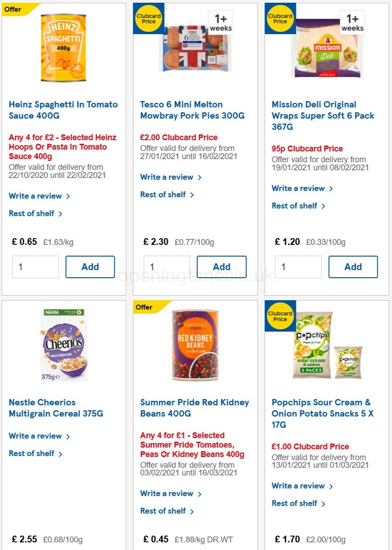Viewport: 392px width, 550px height.
Task: Click the Any 4 for £2 Heinz offer text
Action: (62, 146)
